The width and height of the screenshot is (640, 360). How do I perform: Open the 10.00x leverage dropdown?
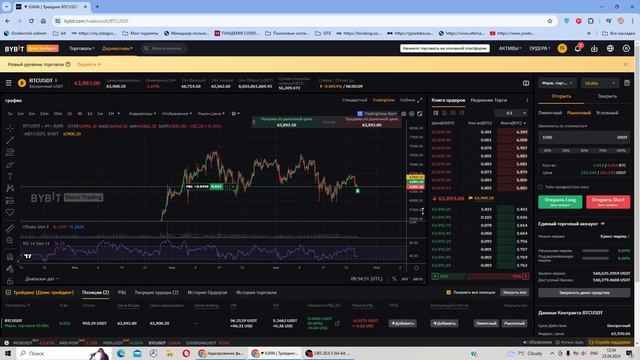[x=600, y=83]
